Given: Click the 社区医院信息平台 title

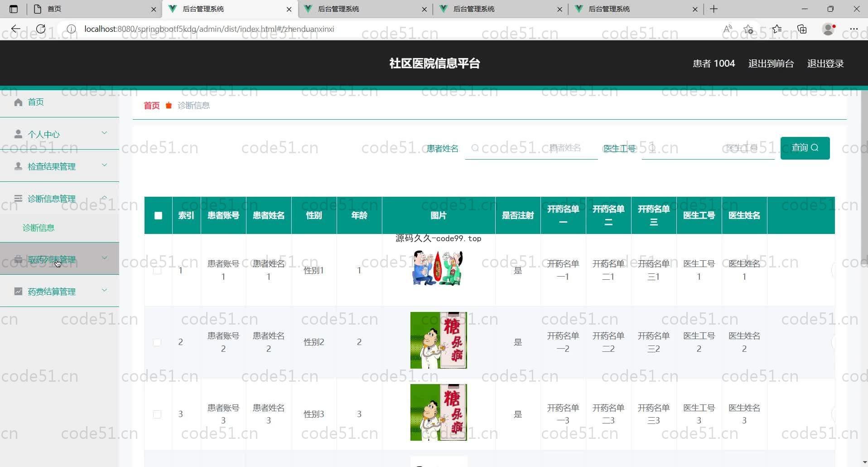Looking at the screenshot, I should [x=434, y=63].
